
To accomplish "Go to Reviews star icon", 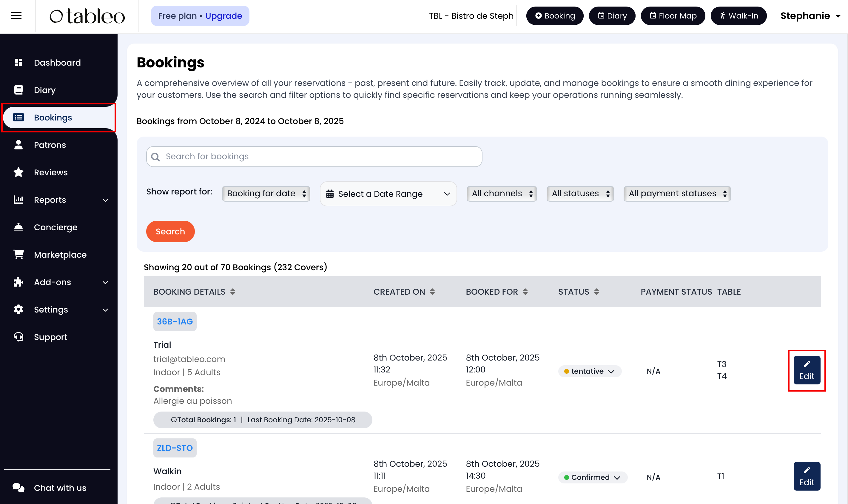I will tap(18, 172).
